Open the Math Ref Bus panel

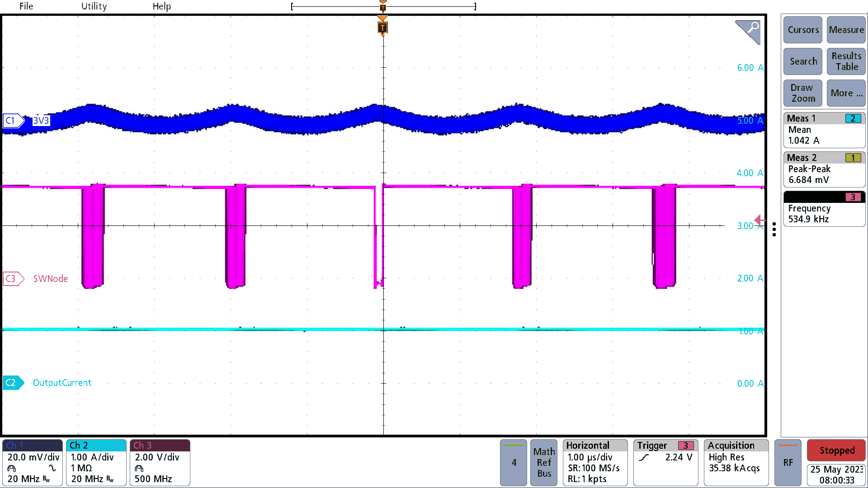click(543, 462)
